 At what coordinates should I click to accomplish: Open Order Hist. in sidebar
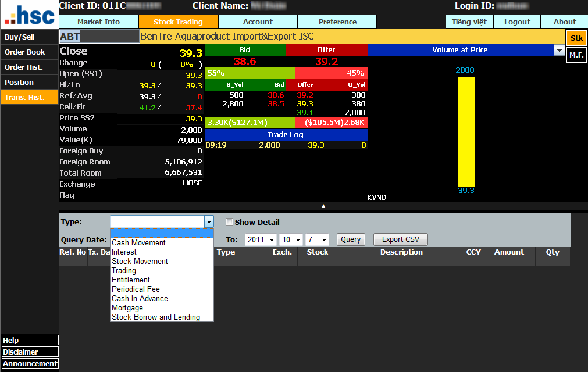tap(29, 67)
